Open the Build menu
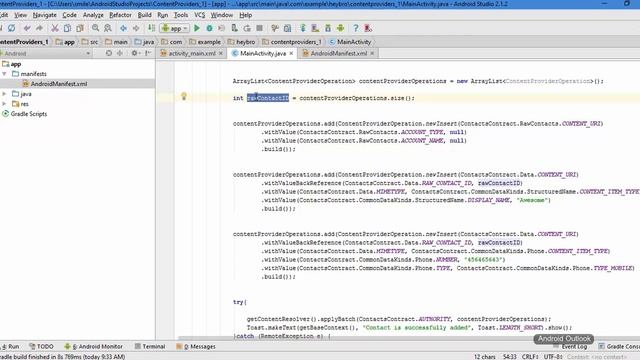Image resolution: width=640 pixels, height=360 pixels. pyautogui.click(x=144, y=15)
